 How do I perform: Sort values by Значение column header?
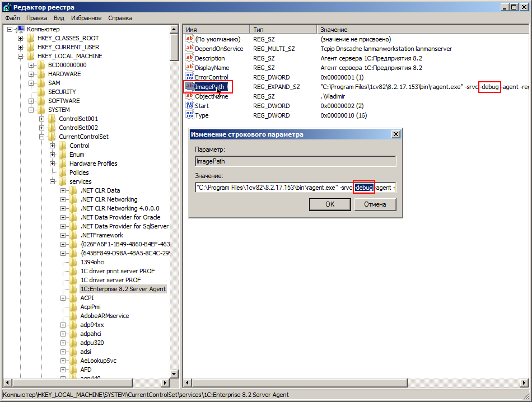point(423,30)
